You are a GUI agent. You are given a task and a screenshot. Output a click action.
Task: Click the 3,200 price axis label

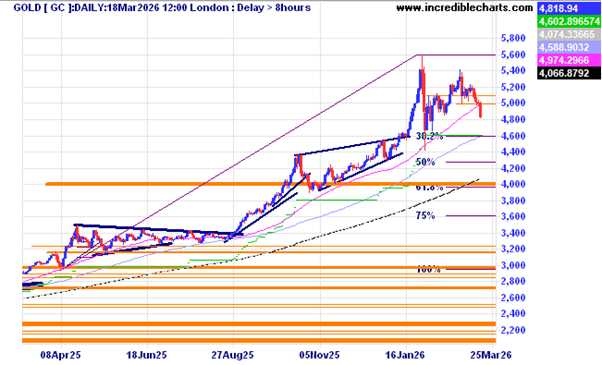[x=513, y=249]
